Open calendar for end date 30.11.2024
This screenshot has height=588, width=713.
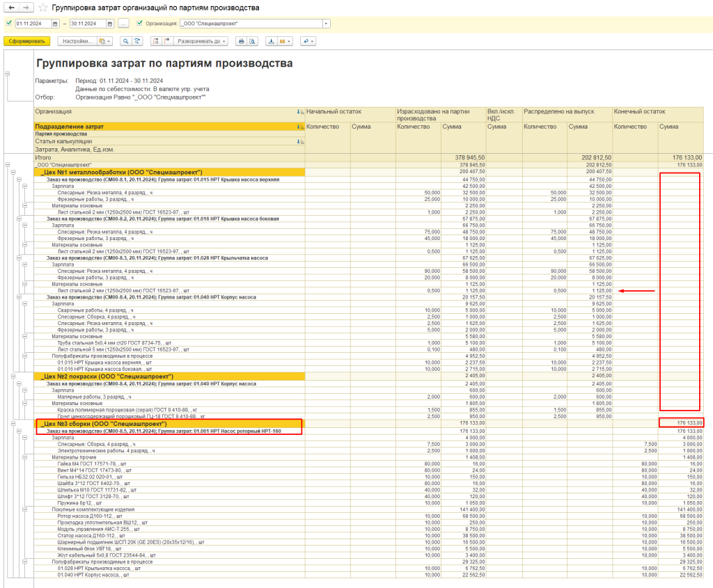click(110, 24)
